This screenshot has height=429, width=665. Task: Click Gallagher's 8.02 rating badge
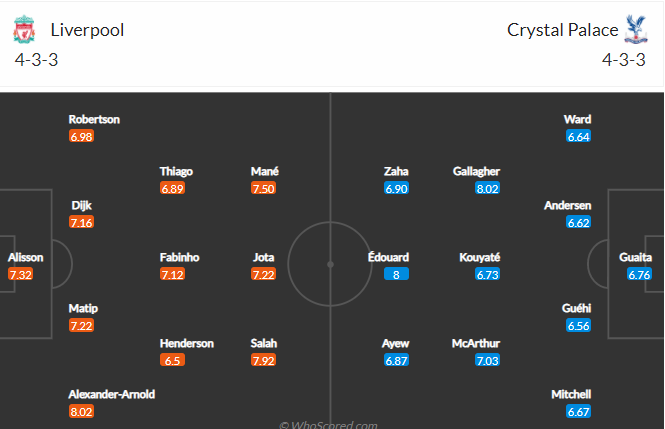[x=487, y=188]
